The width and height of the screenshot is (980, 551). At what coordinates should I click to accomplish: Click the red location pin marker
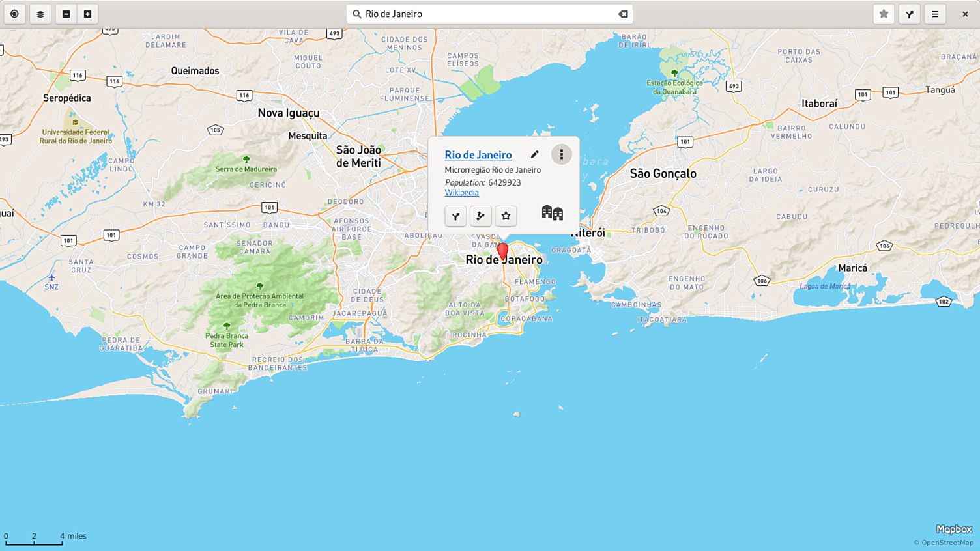502,251
